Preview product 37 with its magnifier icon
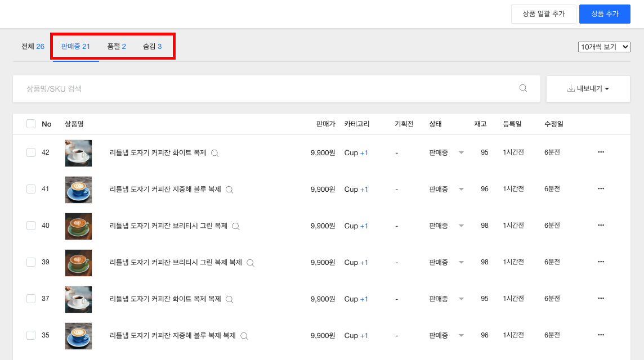This screenshot has width=644, height=360. (x=229, y=299)
